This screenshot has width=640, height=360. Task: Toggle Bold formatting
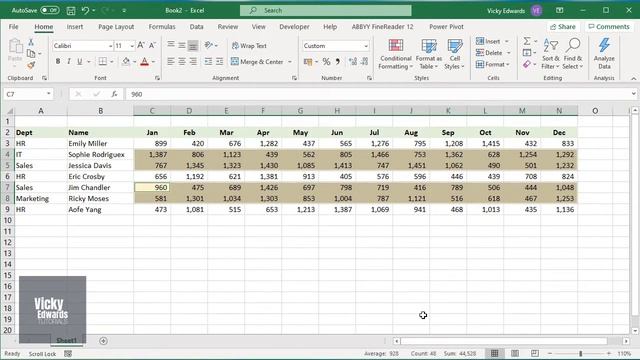[58, 62]
